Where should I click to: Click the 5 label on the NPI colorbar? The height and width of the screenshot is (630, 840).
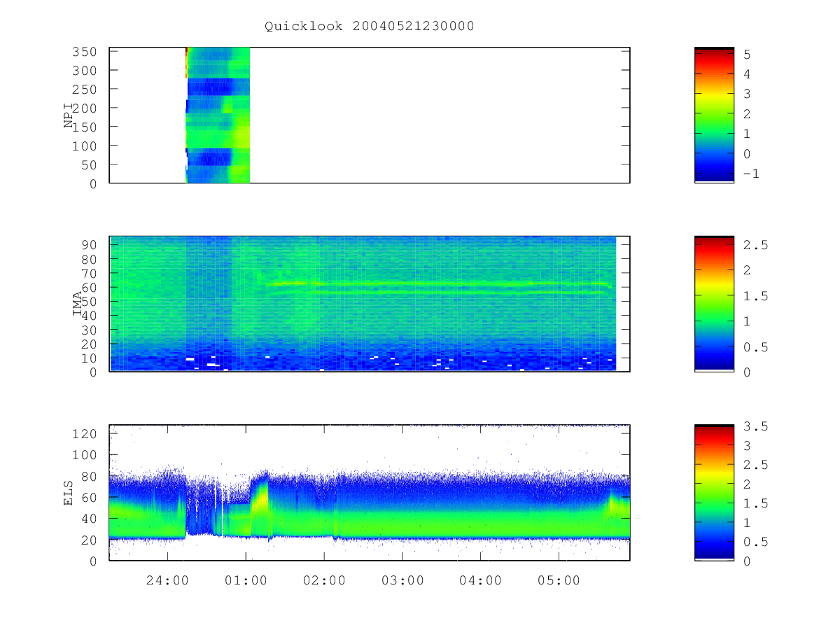(747, 54)
